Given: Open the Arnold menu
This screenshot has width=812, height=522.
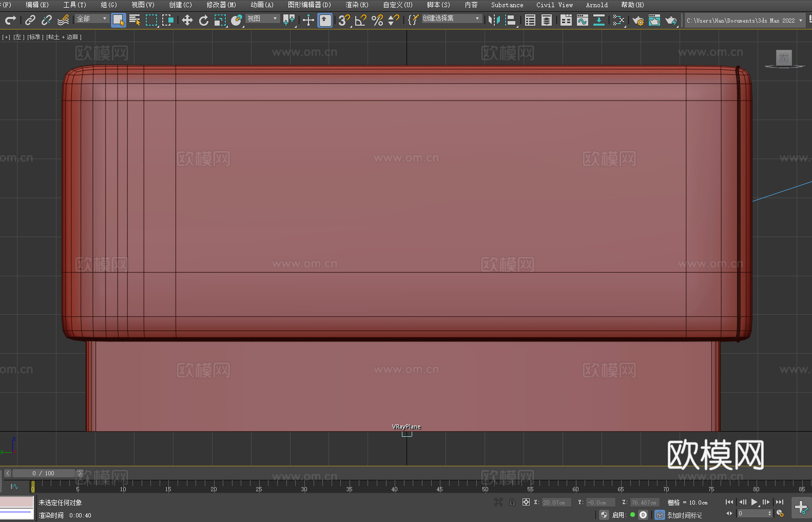Looking at the screenshot, I should 596,5.
